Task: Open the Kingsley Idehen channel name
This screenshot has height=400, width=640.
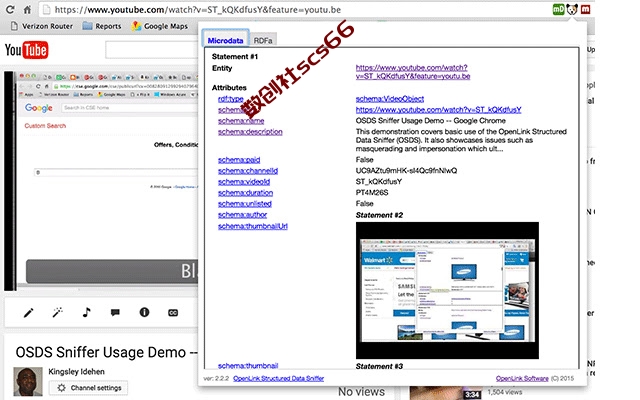Action: click(76, 372)
